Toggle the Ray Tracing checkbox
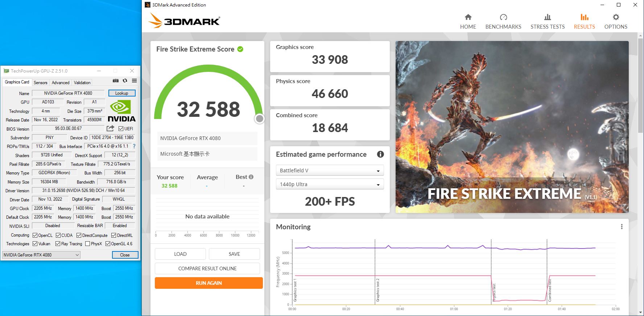This screenshot has width=644, height=316. pos(58,244)
